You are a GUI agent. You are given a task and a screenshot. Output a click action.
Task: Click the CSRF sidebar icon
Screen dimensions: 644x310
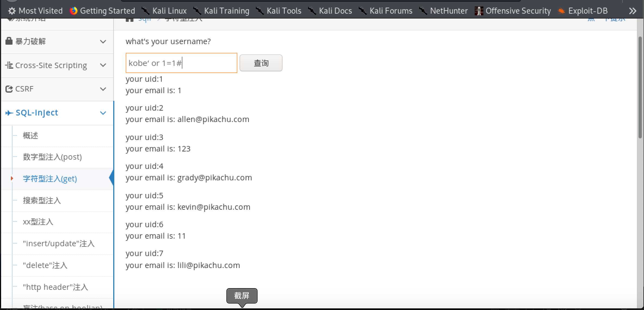[x=9, y=88]
